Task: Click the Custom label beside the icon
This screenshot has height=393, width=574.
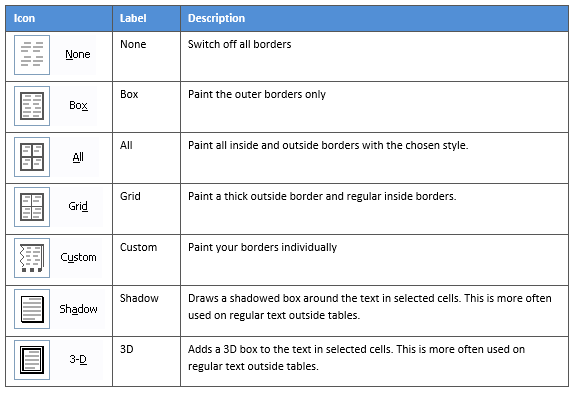Action: click(78, 257)
